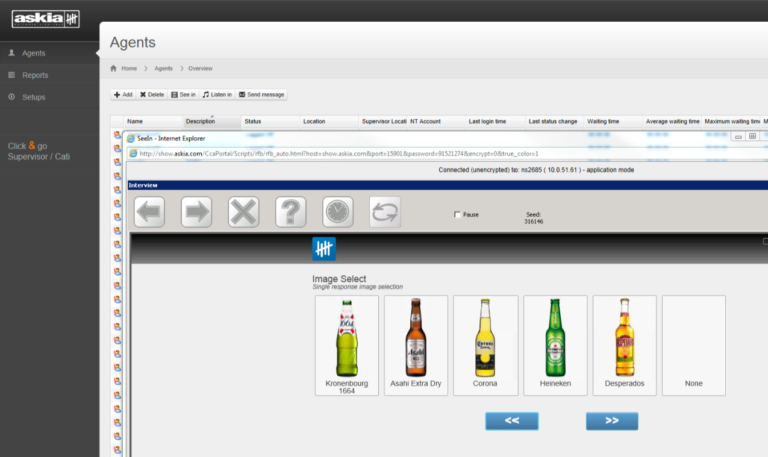Sort by the Name column header
Image resolution: width=768 pixels, height=457 pixels.
(152, 121)
